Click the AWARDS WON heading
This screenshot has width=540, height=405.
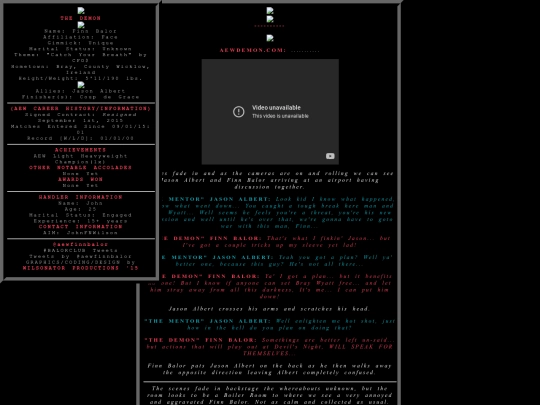(81, 179)
